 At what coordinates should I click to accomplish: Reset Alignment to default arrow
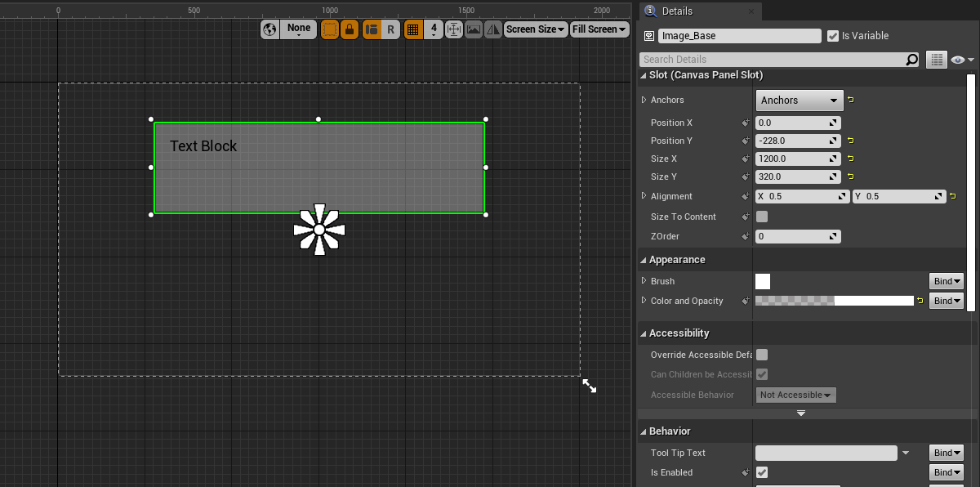tap(953, 196)
